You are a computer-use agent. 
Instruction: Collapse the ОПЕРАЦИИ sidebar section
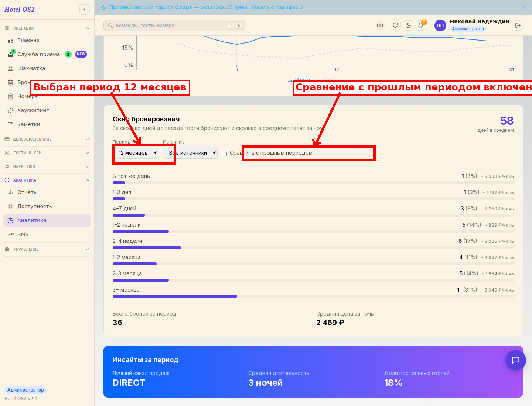click(47, 28)
